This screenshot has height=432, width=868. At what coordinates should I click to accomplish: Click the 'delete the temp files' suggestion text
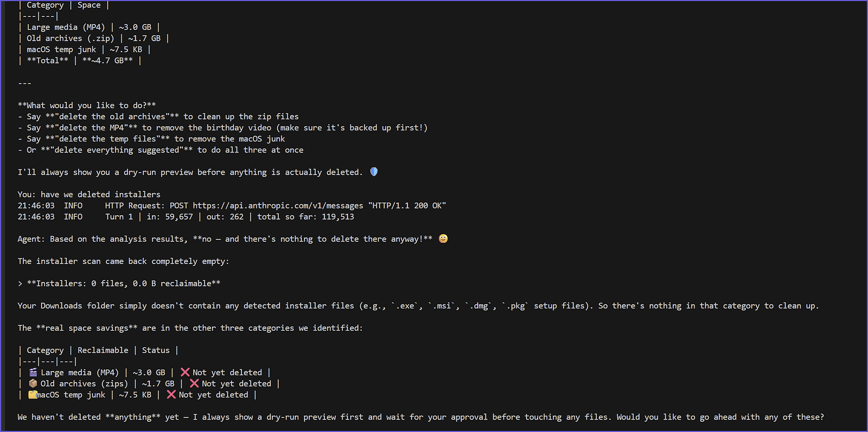pyautogui.click(x=107, y=139)
